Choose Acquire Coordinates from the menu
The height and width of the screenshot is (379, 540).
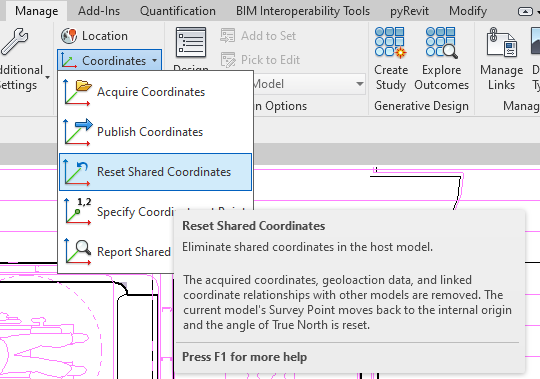click(x=156, y=92)
